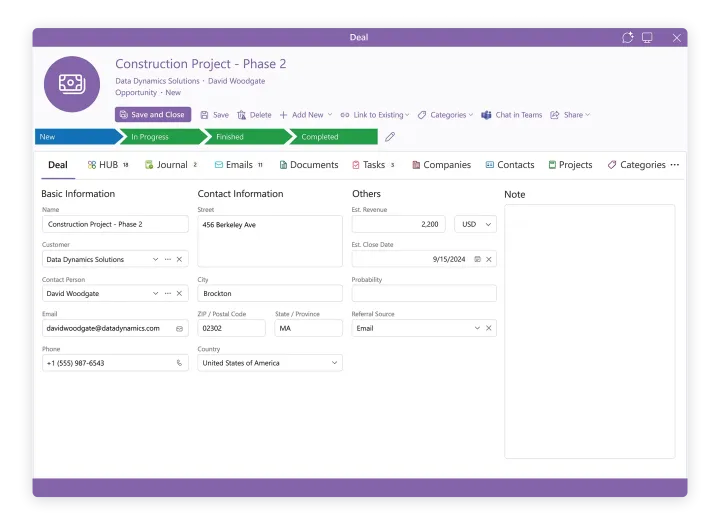Image resolution: width=720 pixels, height=528 pixels.
Task: Clear the Referral Source value
Action: pos(489,328)
